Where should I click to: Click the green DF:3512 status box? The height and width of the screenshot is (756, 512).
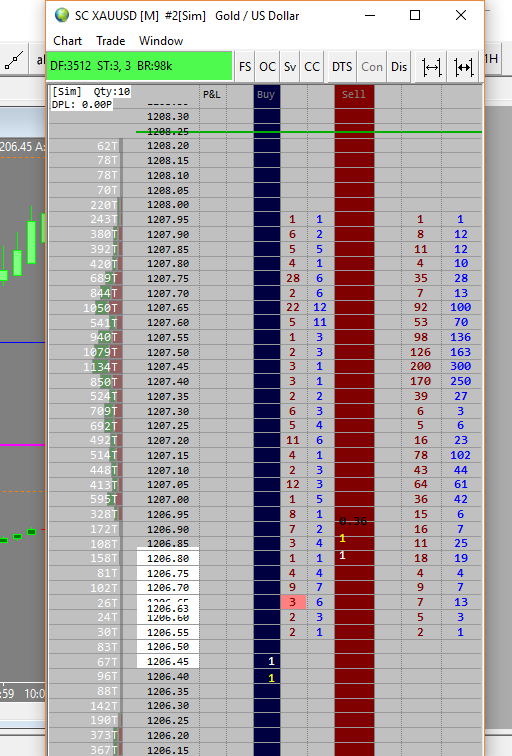(x=139, y=66)
